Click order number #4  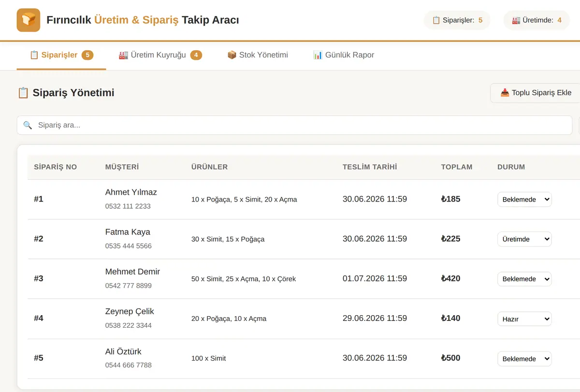point(39,319)
